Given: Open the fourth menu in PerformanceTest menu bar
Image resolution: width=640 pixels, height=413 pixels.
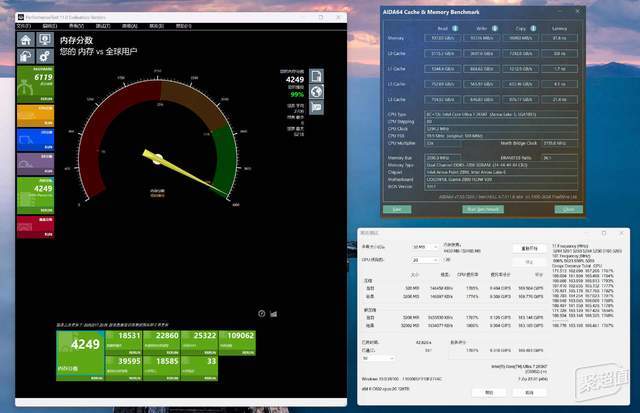Looking at the screenshot, I should (103, 26).
